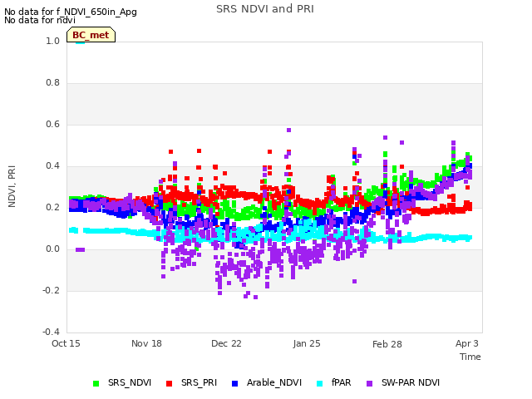Click the 0.8 y-axis tick label

click(52, 83)
